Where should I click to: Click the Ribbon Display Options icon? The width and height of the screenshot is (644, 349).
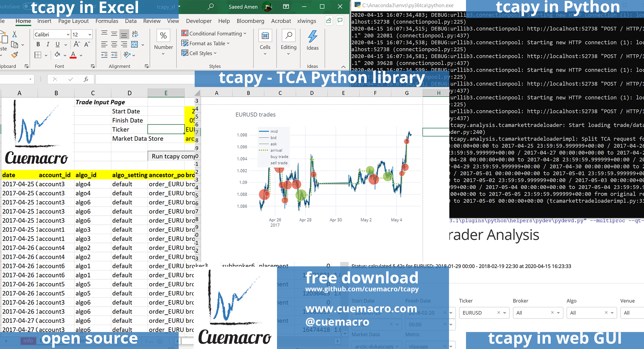[x=286, y=6]
